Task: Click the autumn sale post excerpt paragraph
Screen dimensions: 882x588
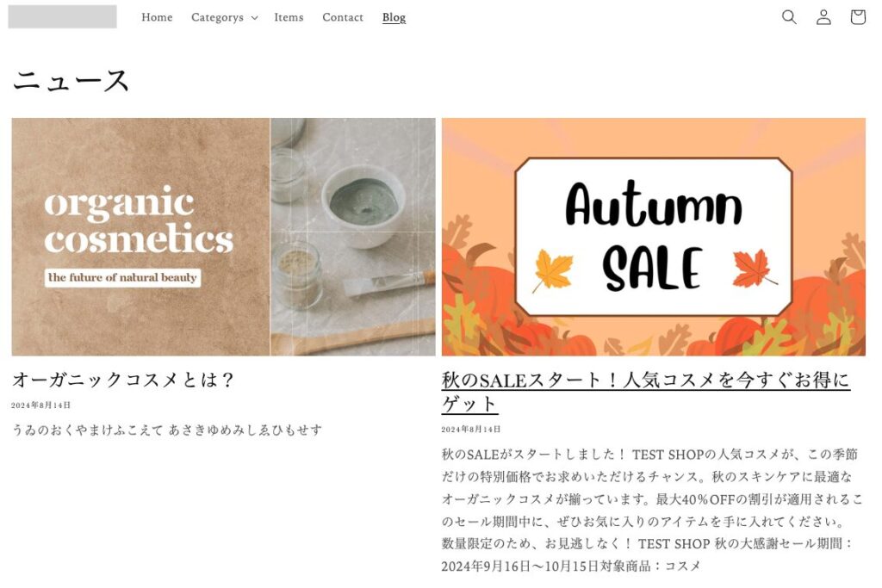Action: click(x=651, y=510)
